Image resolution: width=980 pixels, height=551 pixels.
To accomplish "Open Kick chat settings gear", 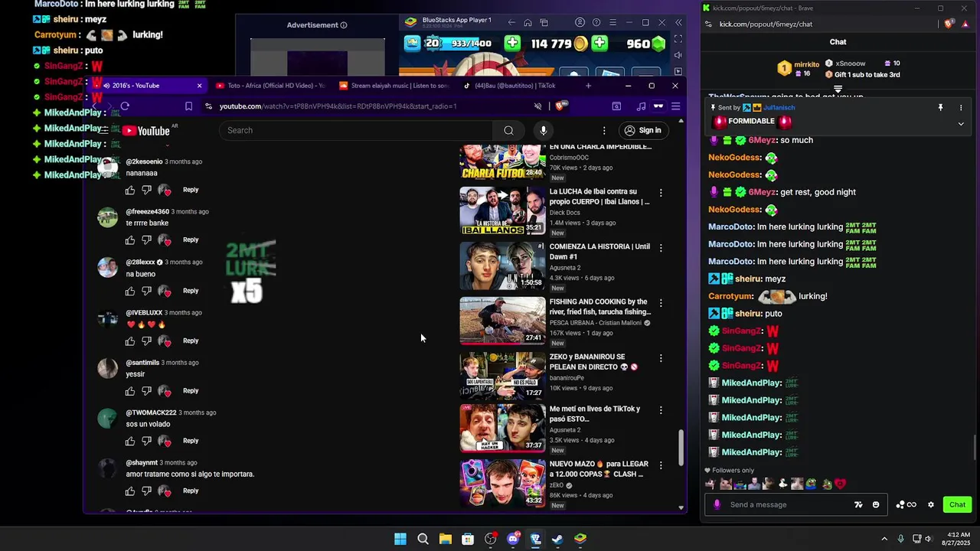I will (x=931, y=505).
